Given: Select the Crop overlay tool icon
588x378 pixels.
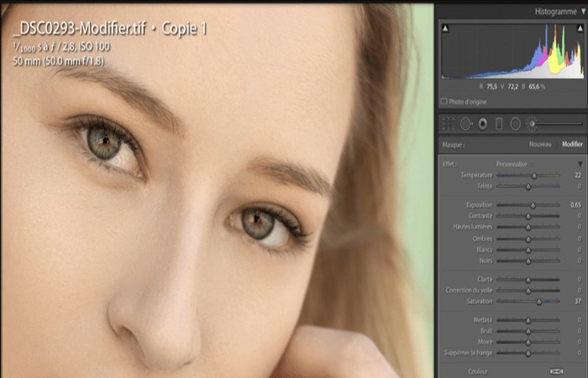Looking at the screenshot, I should (448, 123).
